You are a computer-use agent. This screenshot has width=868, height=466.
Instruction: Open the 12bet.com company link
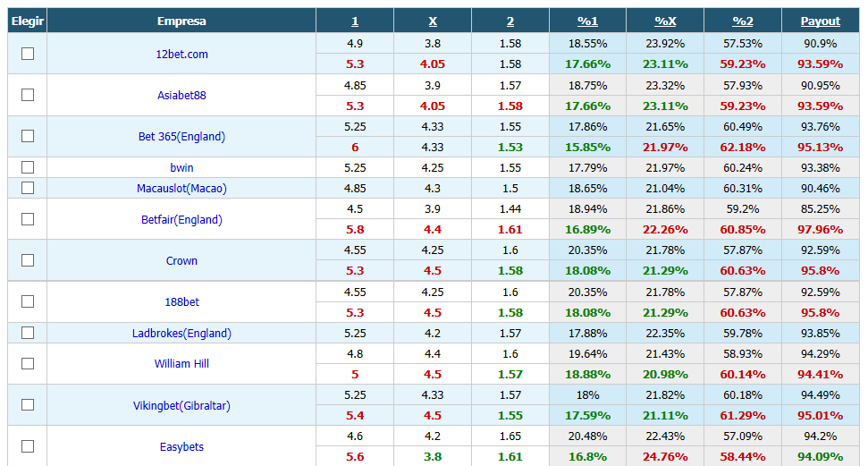click(x=181, y=55)
